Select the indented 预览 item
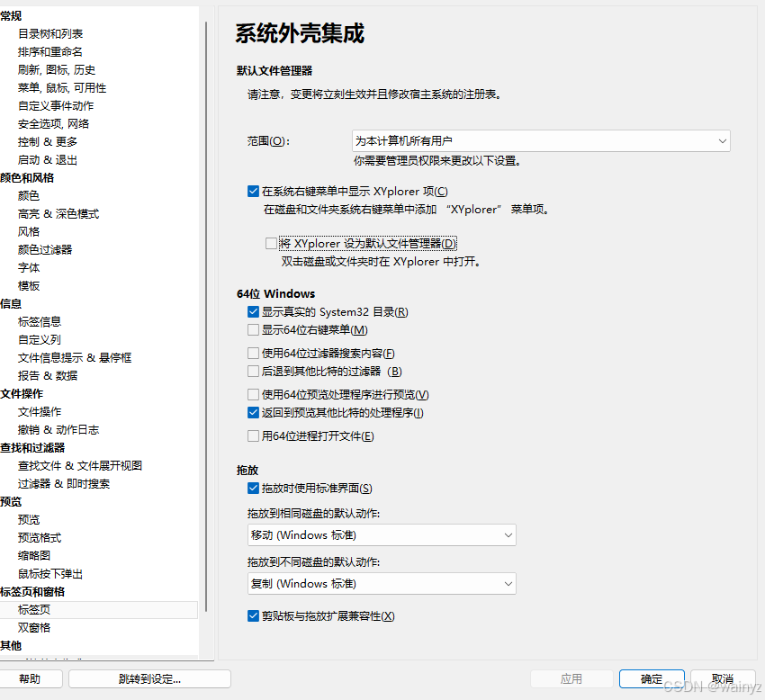The width and height of the screenshot is (765, 700). (x=29, y=520)
